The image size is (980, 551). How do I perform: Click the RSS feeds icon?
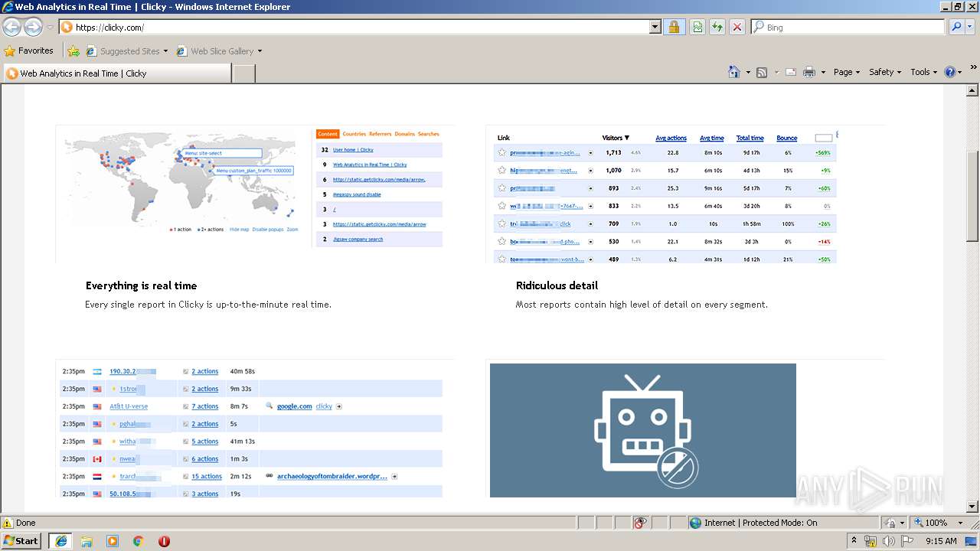point(762,72)
